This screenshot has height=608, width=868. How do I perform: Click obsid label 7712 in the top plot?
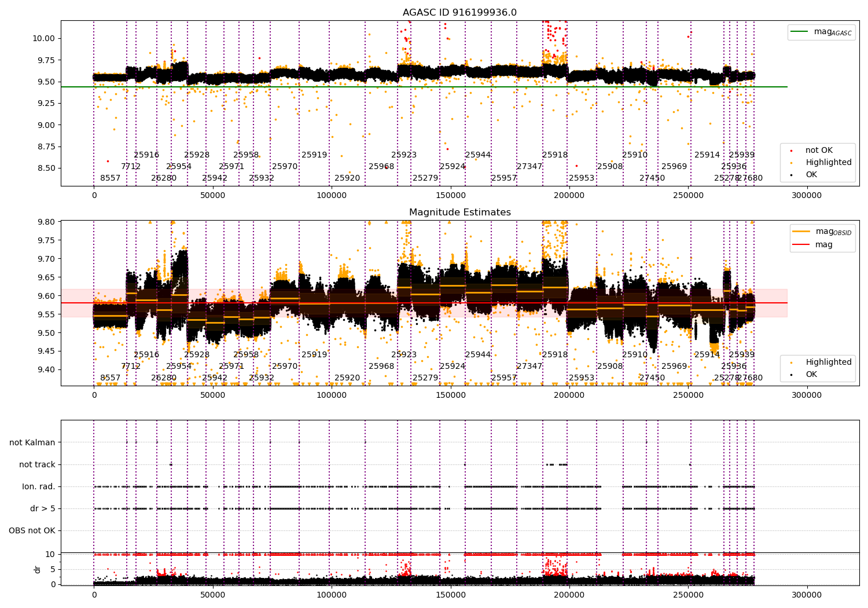click(131, 166)
